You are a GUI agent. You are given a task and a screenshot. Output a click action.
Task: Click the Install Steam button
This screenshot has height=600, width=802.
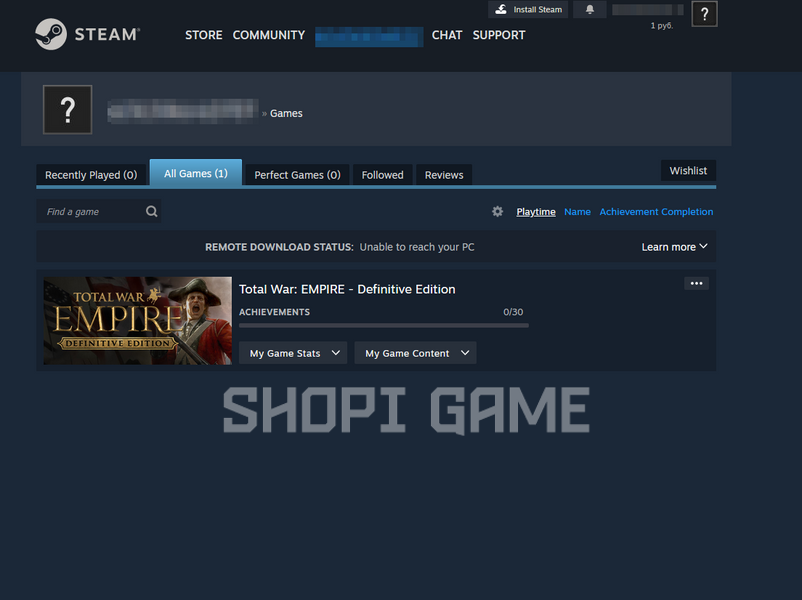528,9
